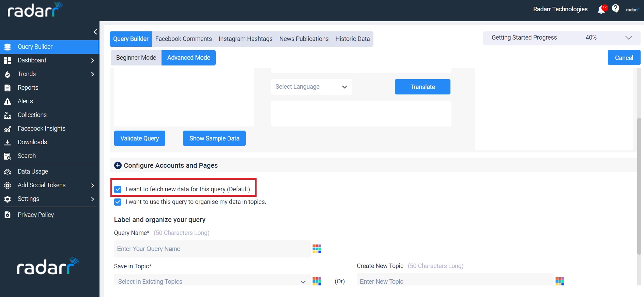Switch to Advanced Mode
This screenshot has width=644, height=297.
[x=188, y=58]
